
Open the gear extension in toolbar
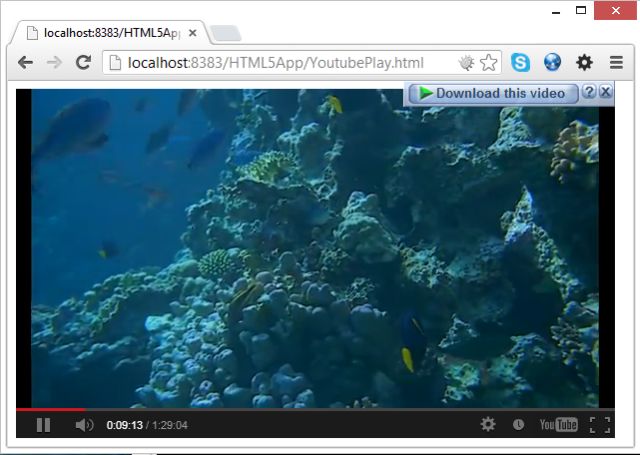tap(584, 62)
